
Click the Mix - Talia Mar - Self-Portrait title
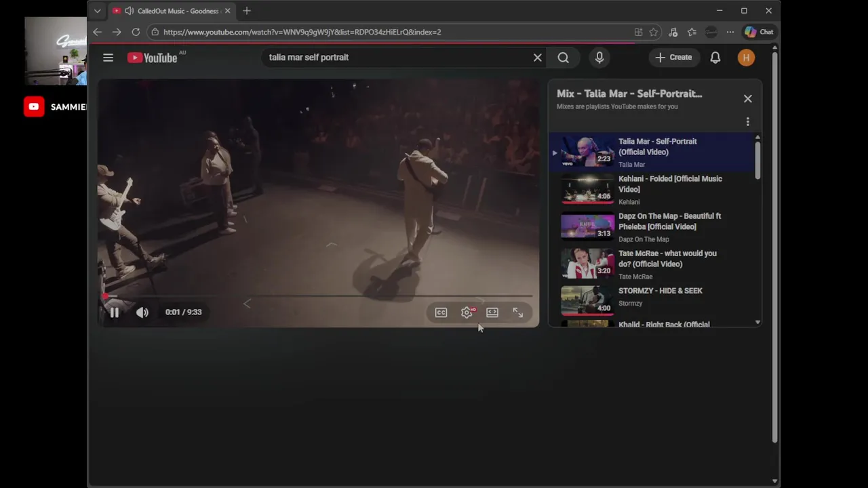coord(629,94)
